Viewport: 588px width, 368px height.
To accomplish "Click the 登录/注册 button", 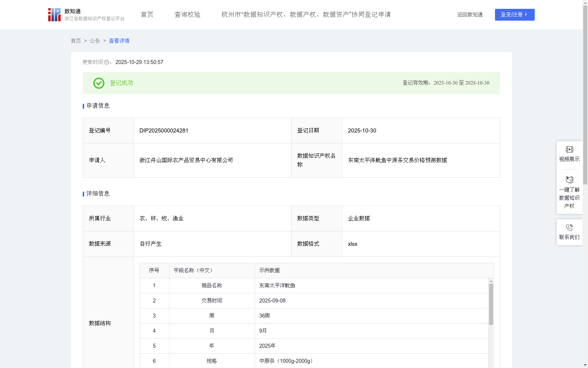I will point(515,15).
